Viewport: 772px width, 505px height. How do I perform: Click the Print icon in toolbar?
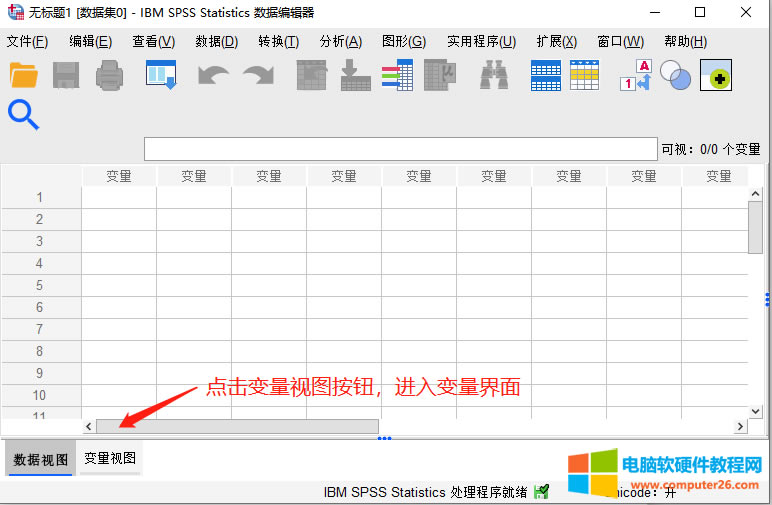pyautogui.click(x=109, y=75)
